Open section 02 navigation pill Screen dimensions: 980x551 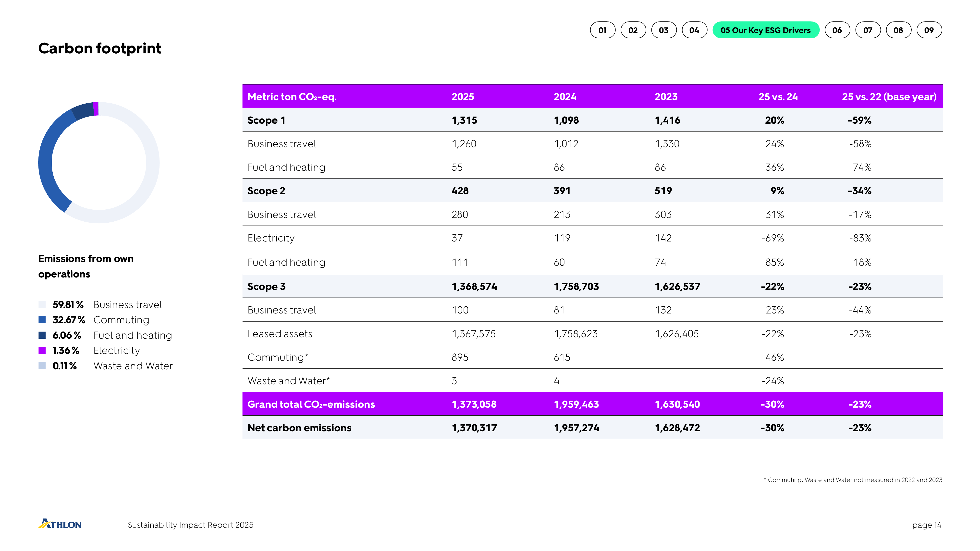tap(633, 30)
